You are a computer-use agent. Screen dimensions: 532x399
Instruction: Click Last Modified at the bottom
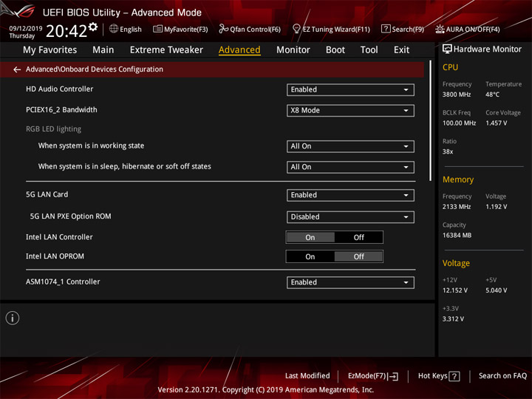click(307, 376)
